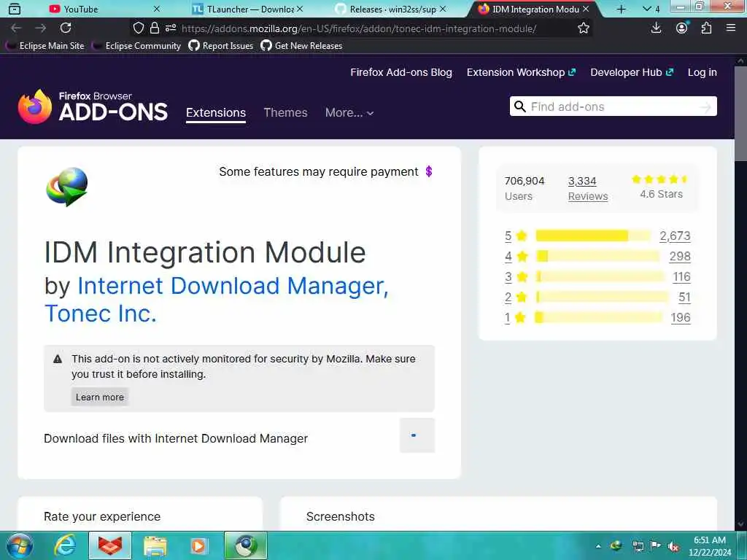This screenshot has height=560, width=747.
Task: Open the Developer Hub link
Action: pyautogui.click(x=632, y=72)
